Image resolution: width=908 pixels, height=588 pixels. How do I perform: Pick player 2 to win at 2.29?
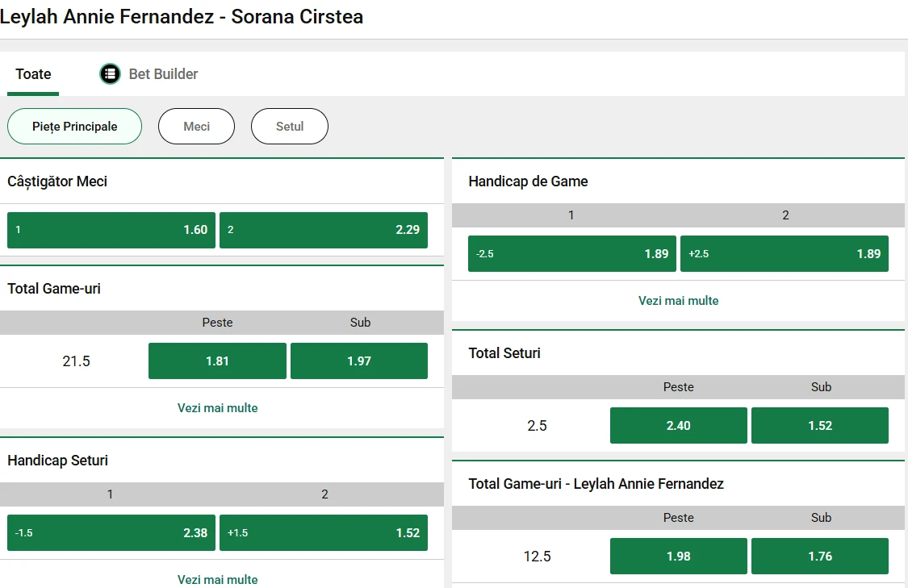pyautogui.click(x=324, y=230)
